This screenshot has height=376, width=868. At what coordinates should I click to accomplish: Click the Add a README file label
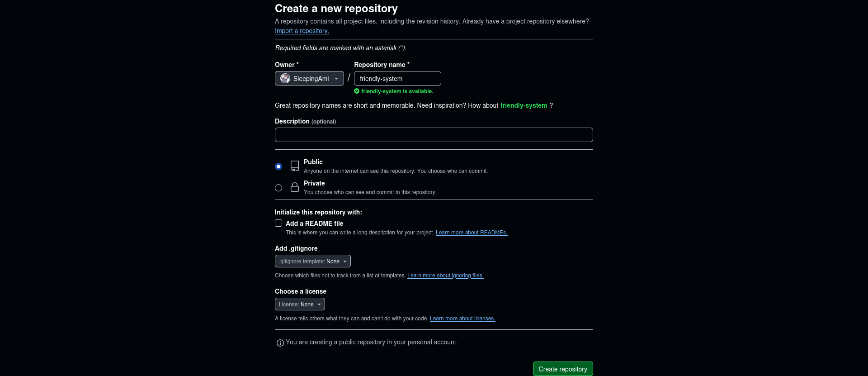coord(315,224)
